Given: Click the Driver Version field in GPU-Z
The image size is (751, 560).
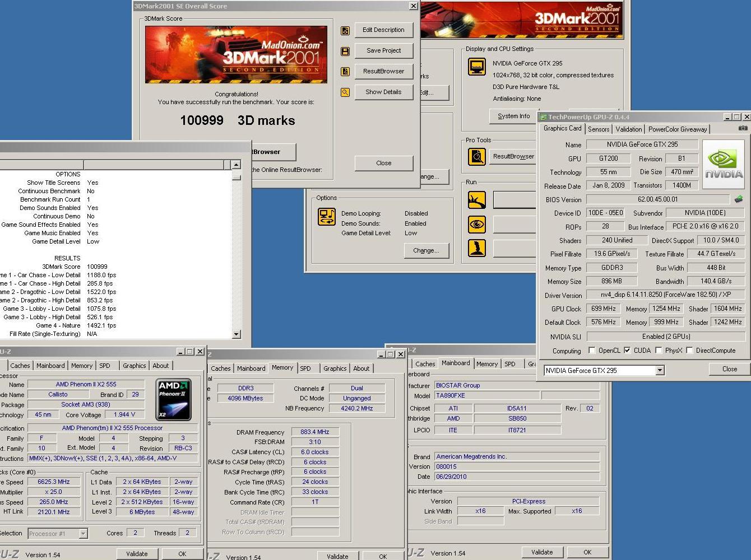Looking at the screenshot, I should click(x=665, y=295).
